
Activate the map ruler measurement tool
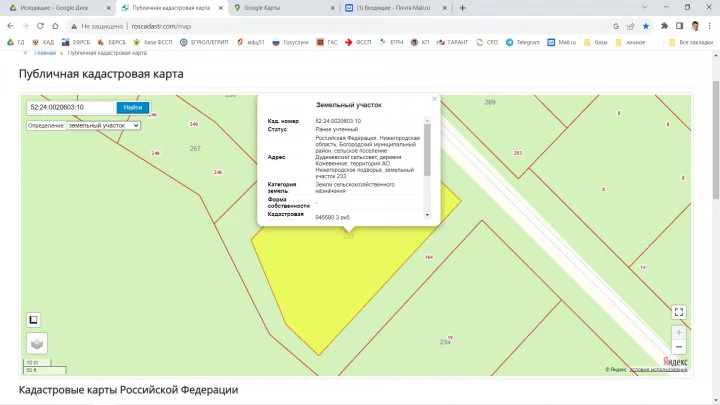coord(34,320)
